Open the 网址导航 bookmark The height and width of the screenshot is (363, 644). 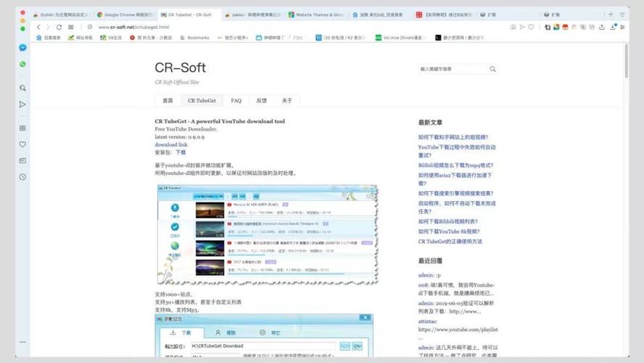click(80, 38)
